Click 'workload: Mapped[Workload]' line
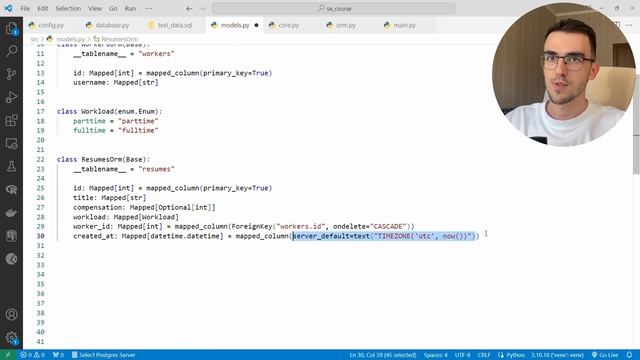Screen dimensions: 640x360 pyautogui.click(x=126, y=217)
